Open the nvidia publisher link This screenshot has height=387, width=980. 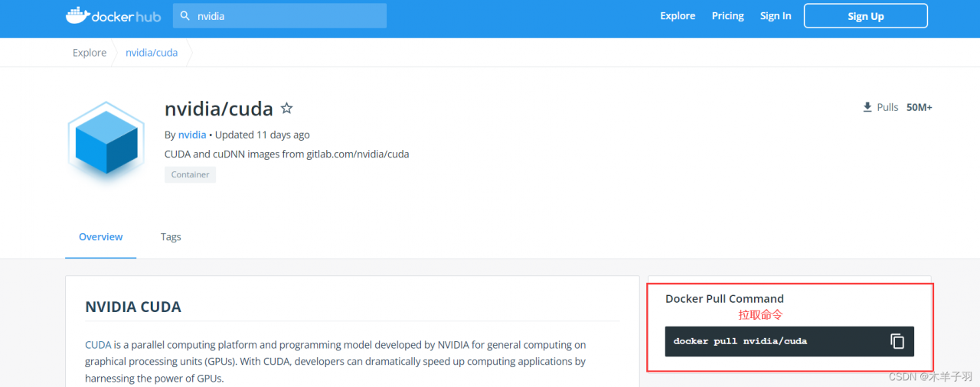point(192,135)
